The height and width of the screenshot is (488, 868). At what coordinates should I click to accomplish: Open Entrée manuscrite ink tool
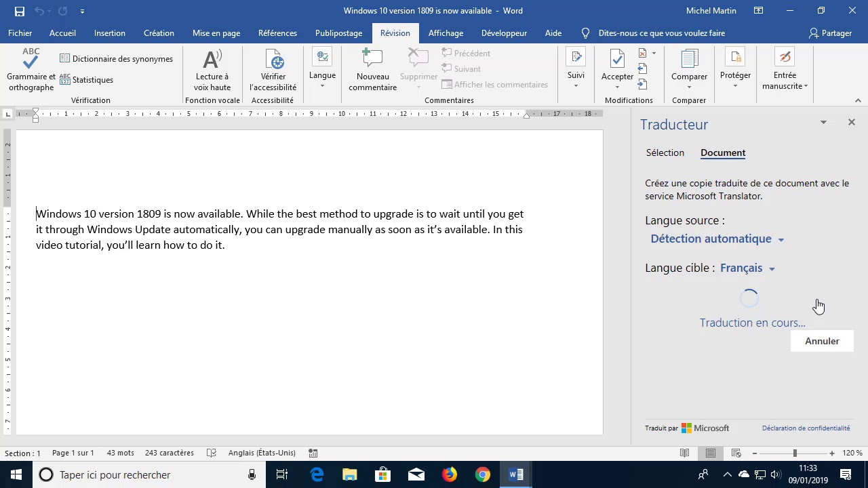[785, 70]
